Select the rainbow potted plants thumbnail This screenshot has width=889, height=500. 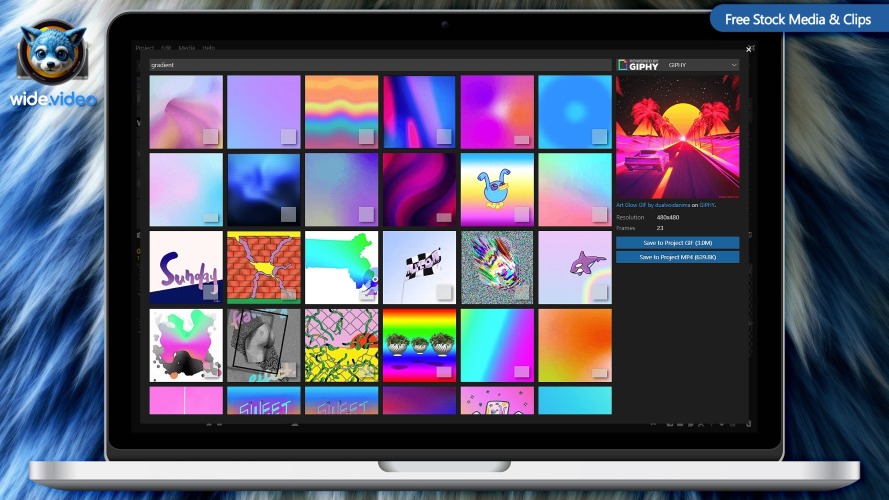pyautogui.click(x=419, y=345)
